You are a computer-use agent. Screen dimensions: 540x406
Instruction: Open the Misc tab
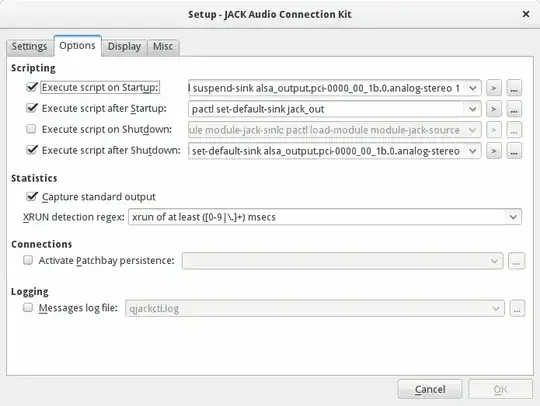click(x=163, y=46)
